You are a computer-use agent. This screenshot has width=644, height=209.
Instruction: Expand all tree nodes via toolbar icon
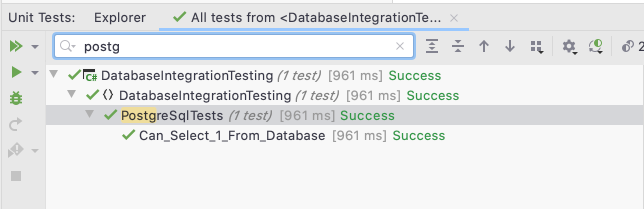coord(431,46)
